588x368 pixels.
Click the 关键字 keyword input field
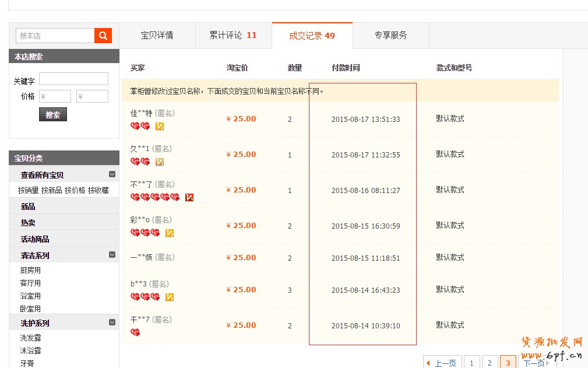pos(73,79)
